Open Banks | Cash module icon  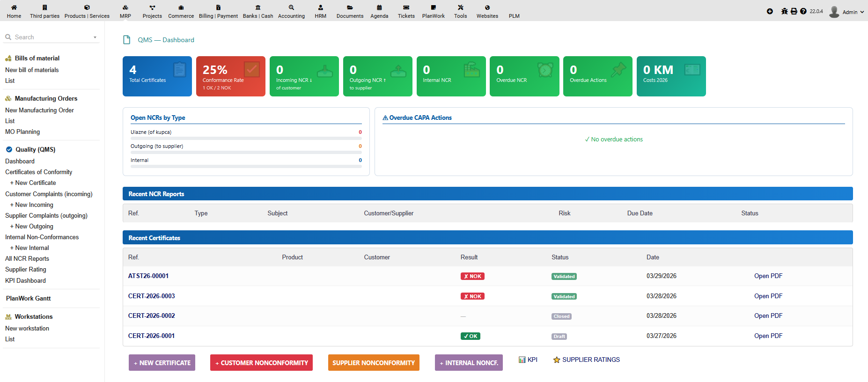point(258,7)
